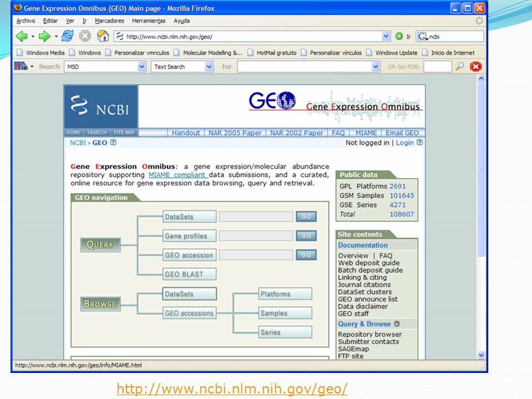Click the page scrollbar down arrow

[x=481, y=355]
